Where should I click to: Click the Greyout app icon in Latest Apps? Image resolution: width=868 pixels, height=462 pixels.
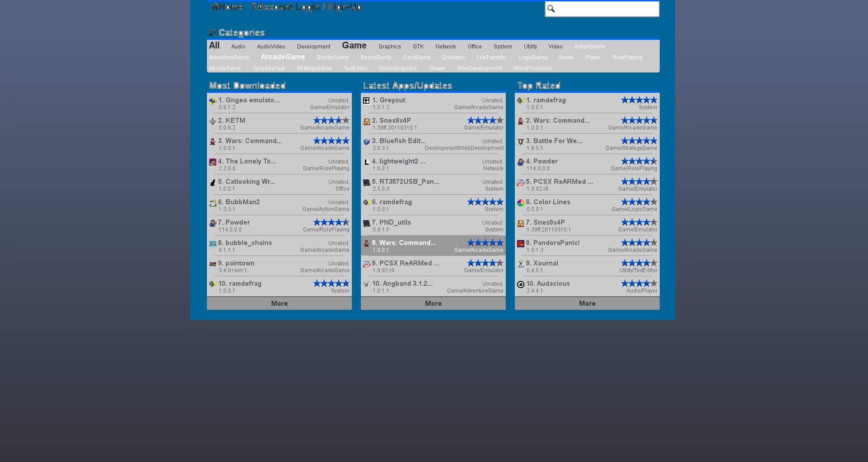(366, 101)
